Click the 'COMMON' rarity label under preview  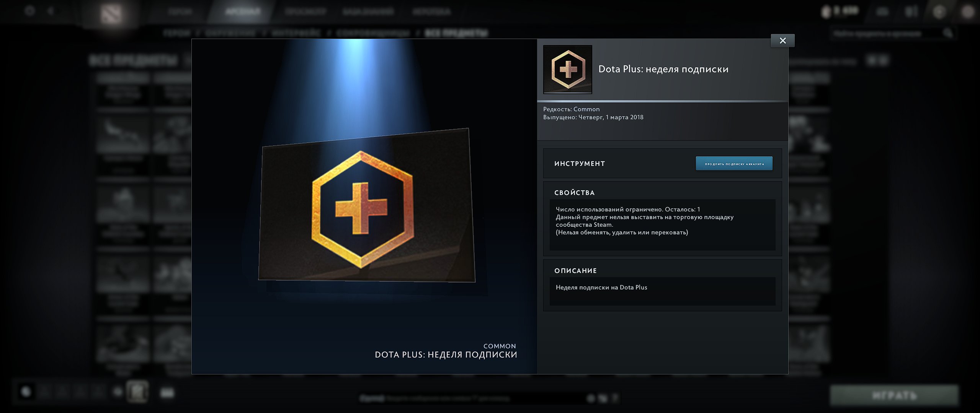pyautogui.click(x=500, y=346)
